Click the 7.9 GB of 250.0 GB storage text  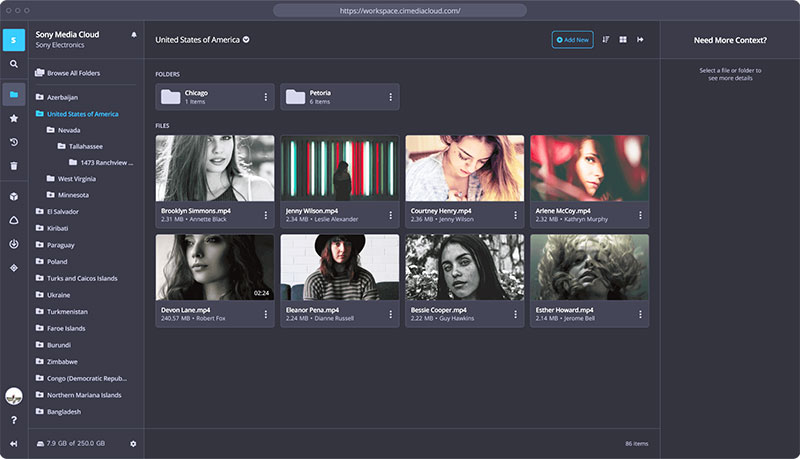point(76,443)
